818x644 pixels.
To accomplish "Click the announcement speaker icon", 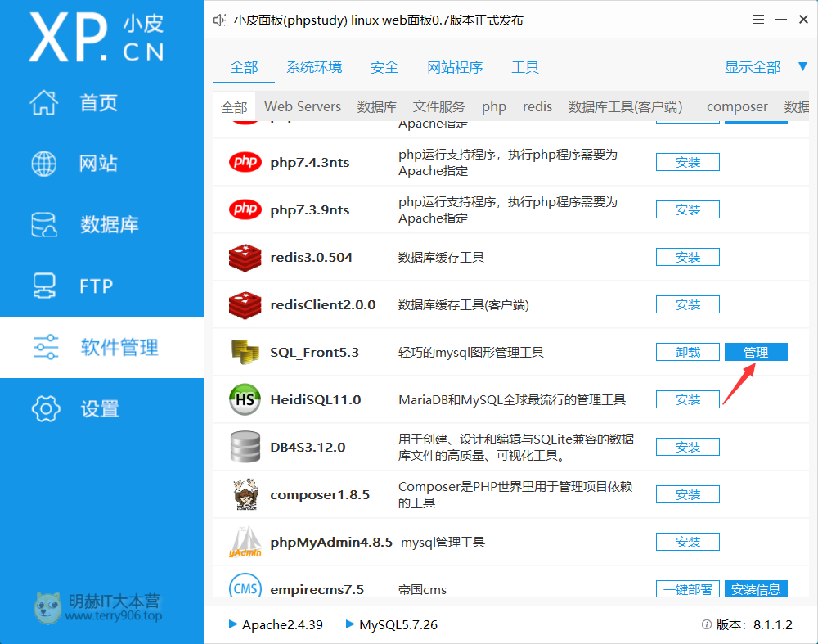I will pyautogui.click(x=219, y=20).
